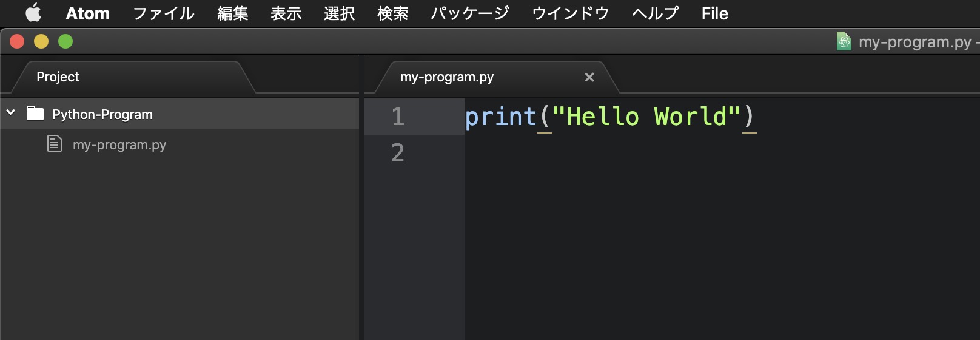Open the 編集 menu

point(233,13)
